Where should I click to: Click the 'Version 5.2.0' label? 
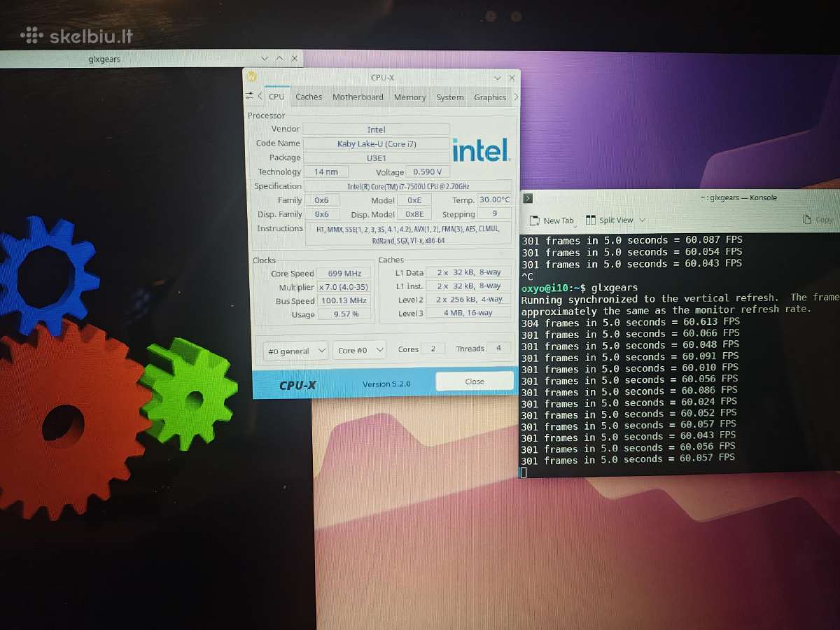386,384
